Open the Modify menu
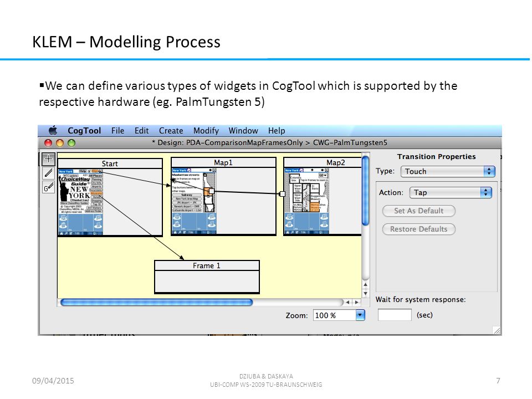The height and width of the screenshot is (399, 532). (206, 131)
